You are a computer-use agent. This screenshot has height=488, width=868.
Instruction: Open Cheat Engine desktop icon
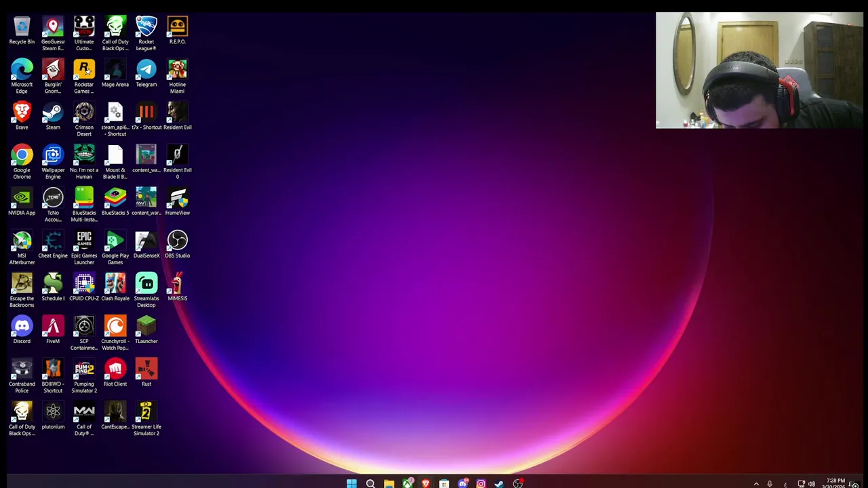coord(53,245)
